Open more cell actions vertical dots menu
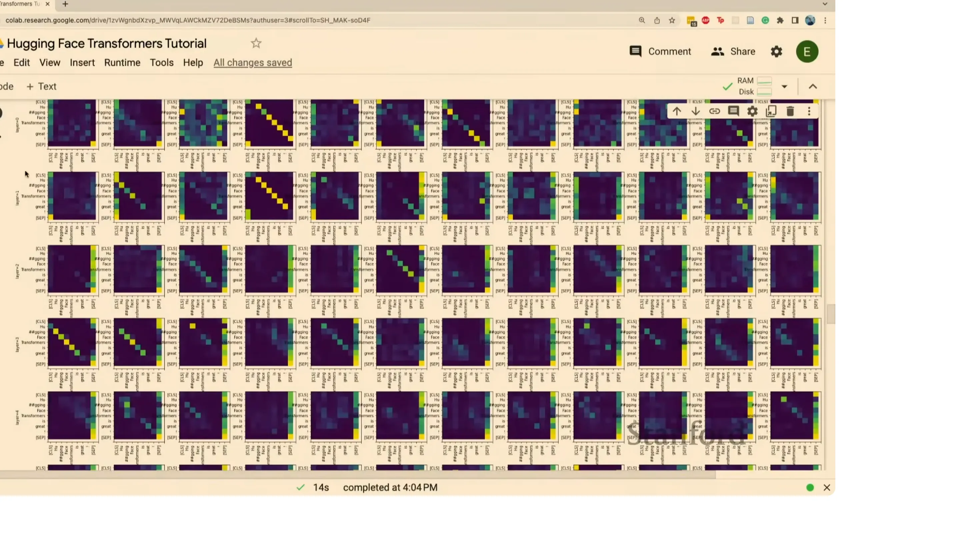Viewport: 980px width, 551px height. pyautogui.click(x=809, y=111)
